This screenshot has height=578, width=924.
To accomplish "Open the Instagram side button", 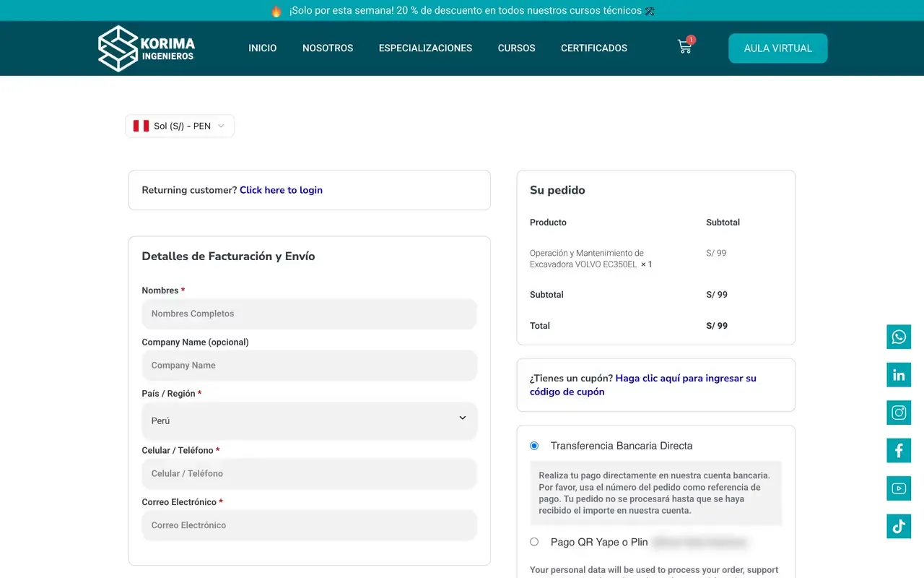I will click(x=899, y=413).
